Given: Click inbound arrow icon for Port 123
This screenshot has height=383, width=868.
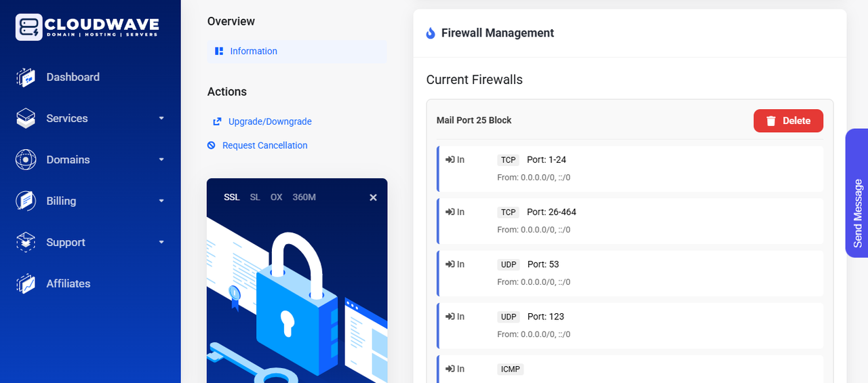Looking at the screenshot, I should (450, 317).
